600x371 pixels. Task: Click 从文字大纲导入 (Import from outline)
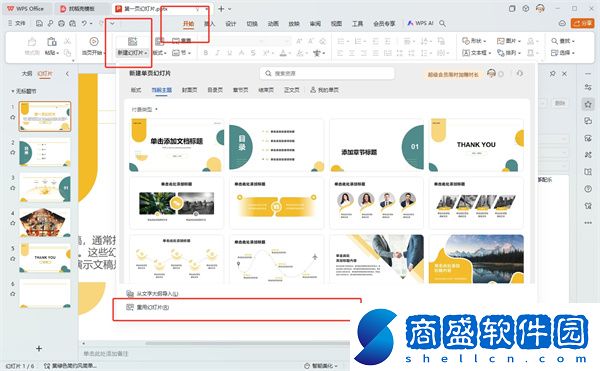(153, 294)
